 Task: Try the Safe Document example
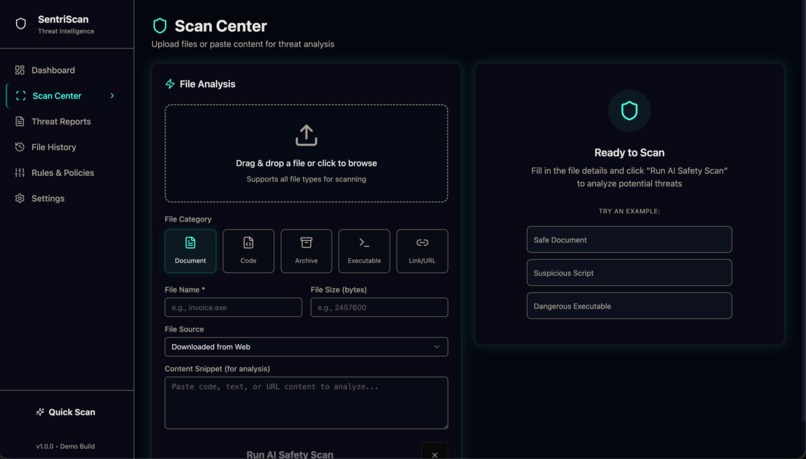(629, 240)
